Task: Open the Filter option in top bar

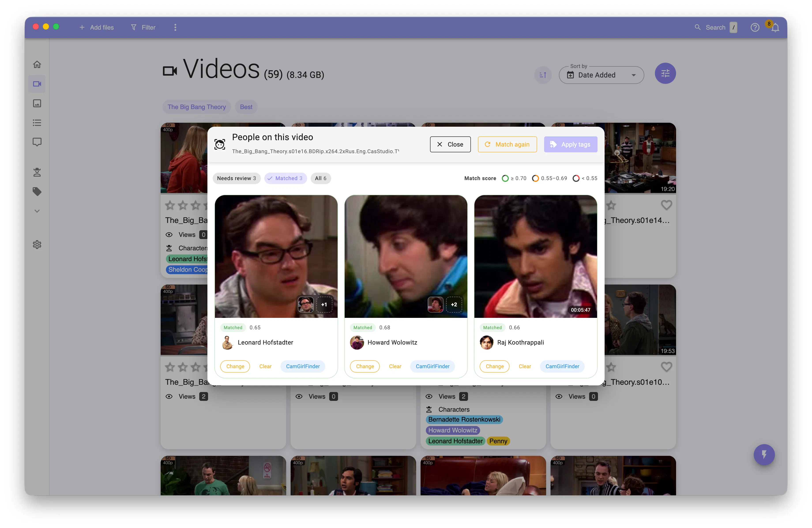Action: coord(143,27)
